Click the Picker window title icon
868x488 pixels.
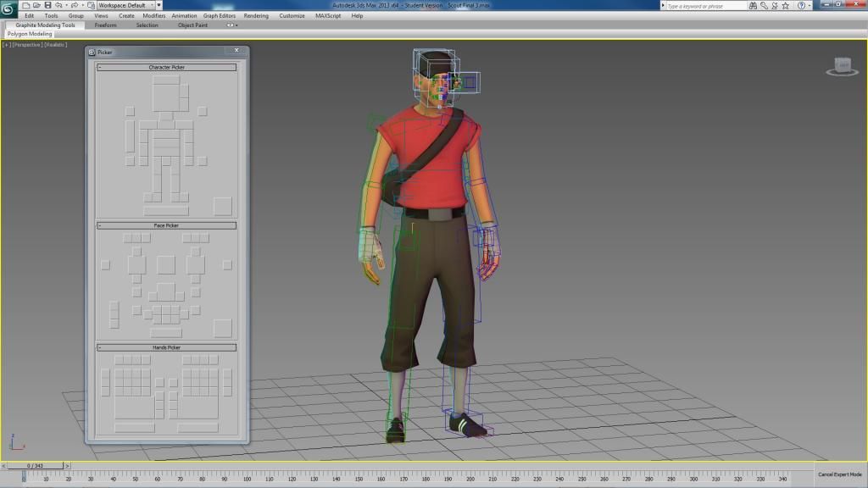92,52
